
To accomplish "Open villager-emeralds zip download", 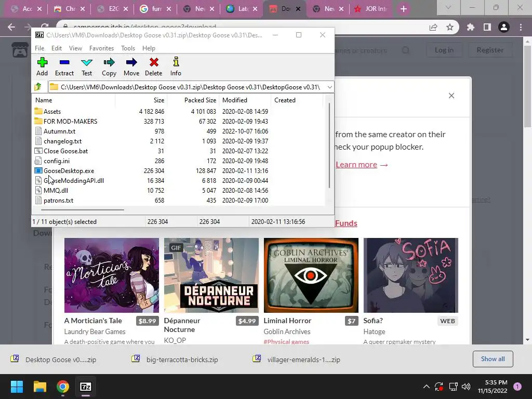I will pos(297,360).
